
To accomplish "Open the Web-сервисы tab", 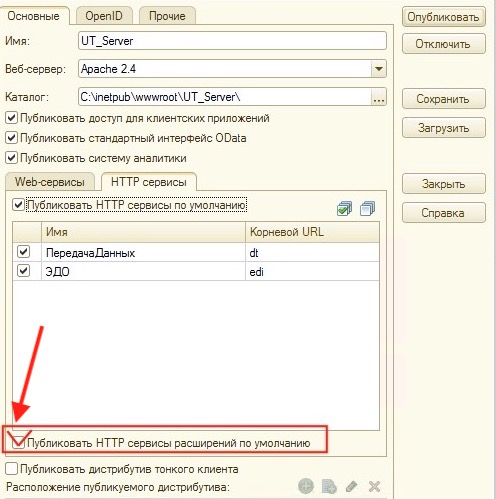I will pyautogui.click(x=50, y=182).
